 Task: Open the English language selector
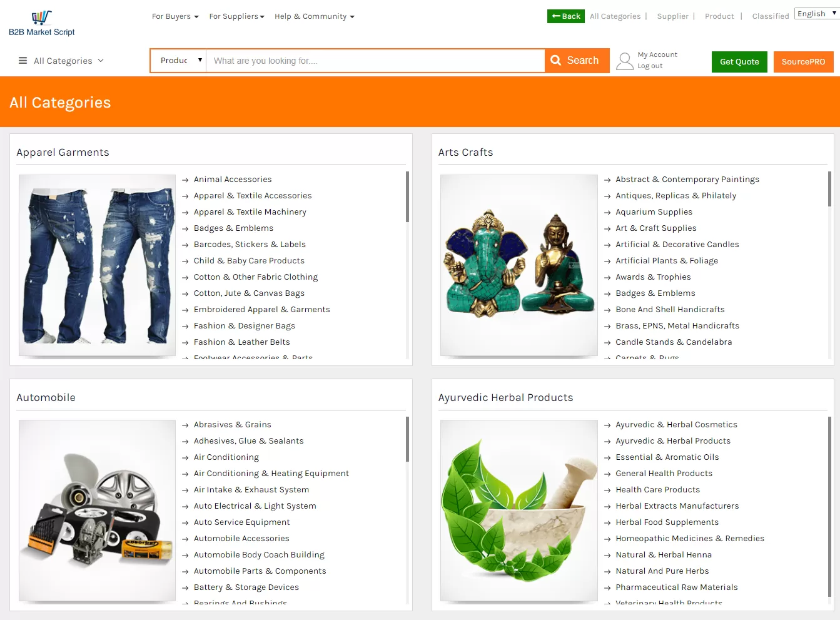click(x=817, y=14)
